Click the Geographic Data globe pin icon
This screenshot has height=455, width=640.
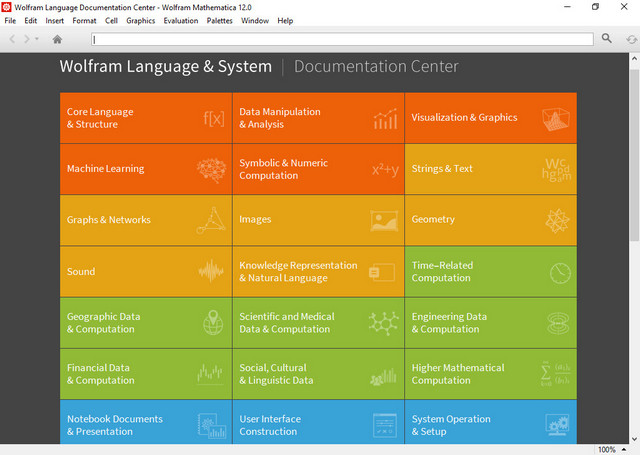coord(212,323)
